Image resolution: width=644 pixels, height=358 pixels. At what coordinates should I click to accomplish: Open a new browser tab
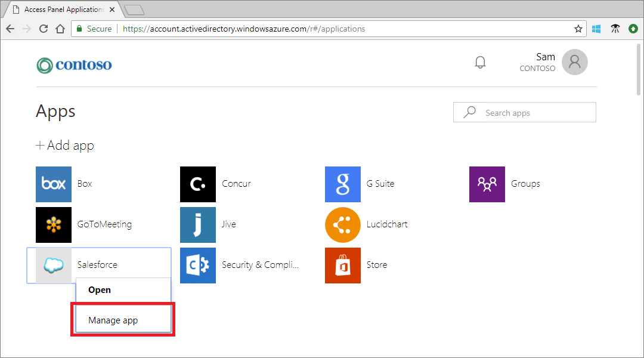point(134,10)
